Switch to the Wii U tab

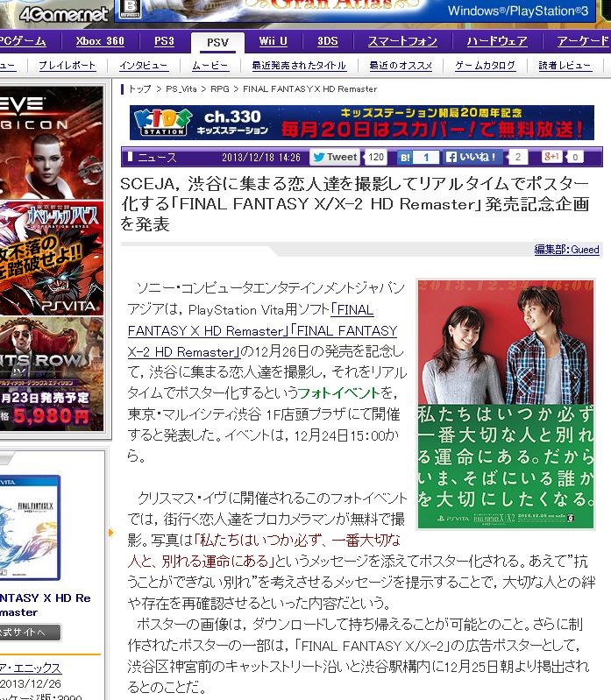tap(273, 41)
